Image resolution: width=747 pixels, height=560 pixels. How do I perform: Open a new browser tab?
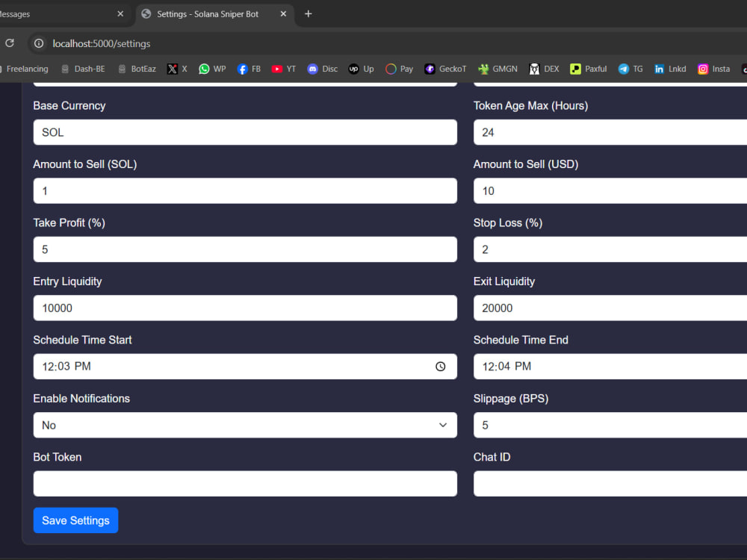(x=309, y=13)
